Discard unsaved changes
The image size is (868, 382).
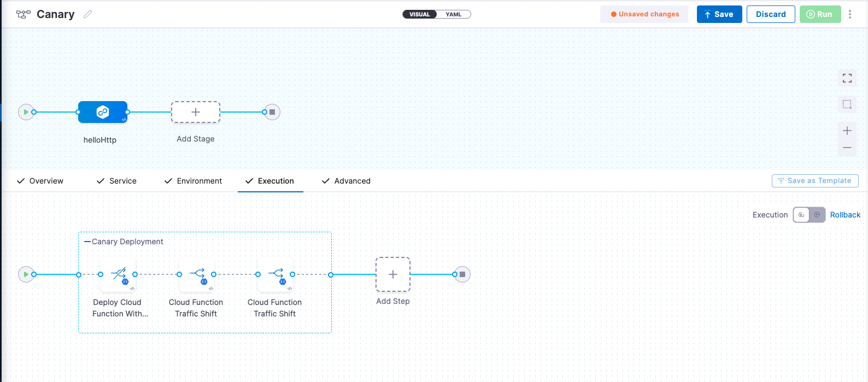pos(770,14)
